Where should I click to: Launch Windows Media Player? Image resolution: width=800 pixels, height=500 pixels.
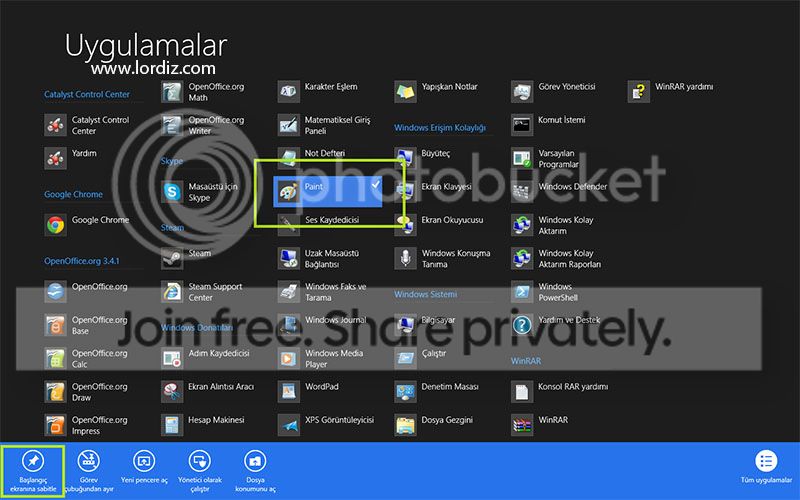point(289,358)
